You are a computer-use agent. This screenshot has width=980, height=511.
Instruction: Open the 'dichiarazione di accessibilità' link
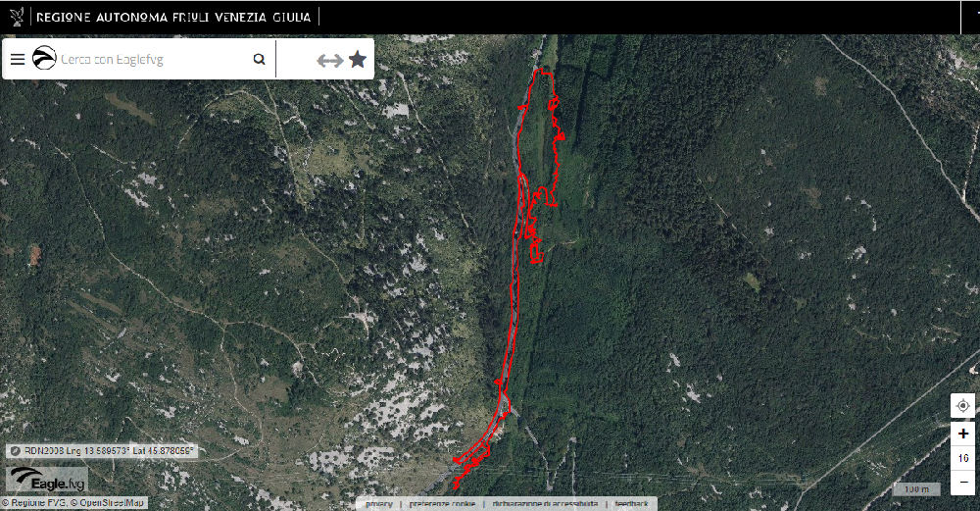click(x=545, y=504)
